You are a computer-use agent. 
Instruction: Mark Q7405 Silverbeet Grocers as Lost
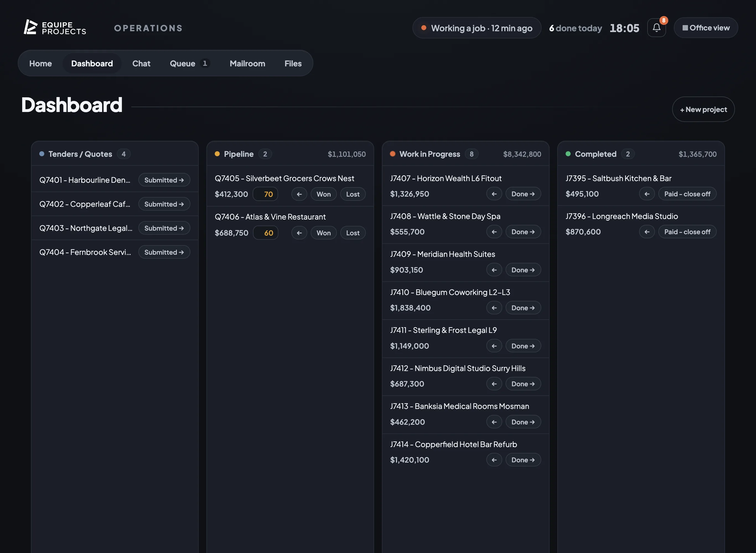click(353, 194)
